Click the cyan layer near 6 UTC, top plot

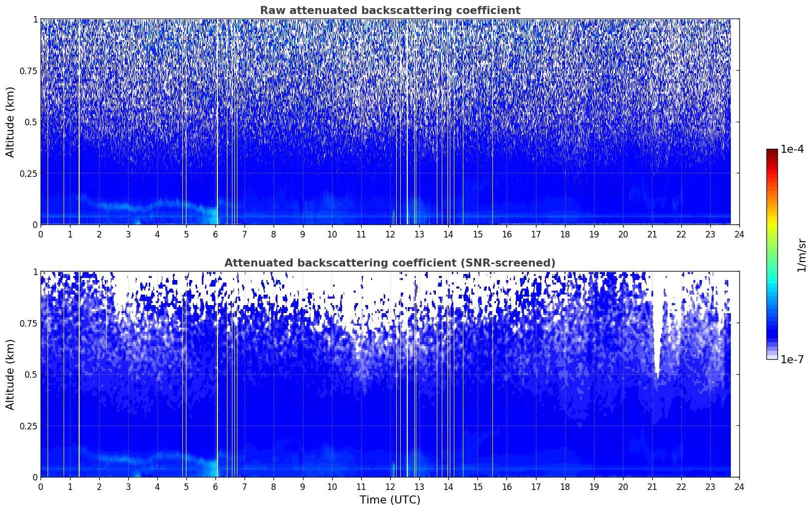click(213, 214)
